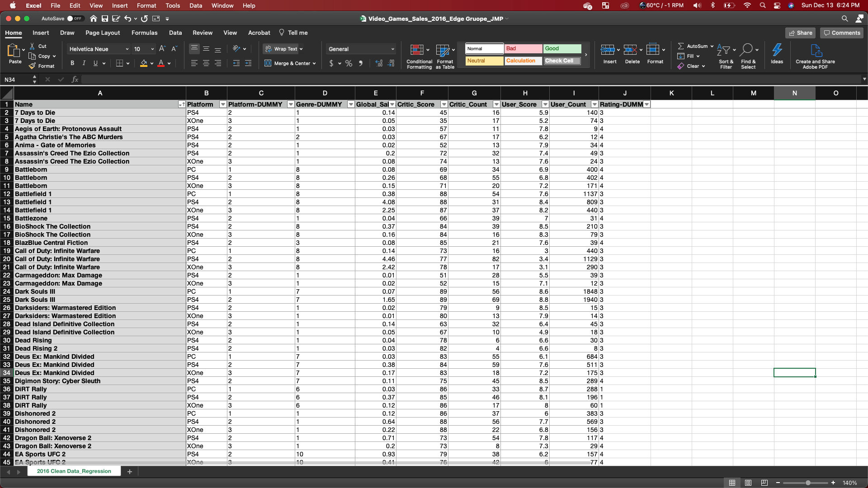The width and height of the screenshot is (868, 488).
Task: Click the Format as Table icon
Action: [443, 50]
